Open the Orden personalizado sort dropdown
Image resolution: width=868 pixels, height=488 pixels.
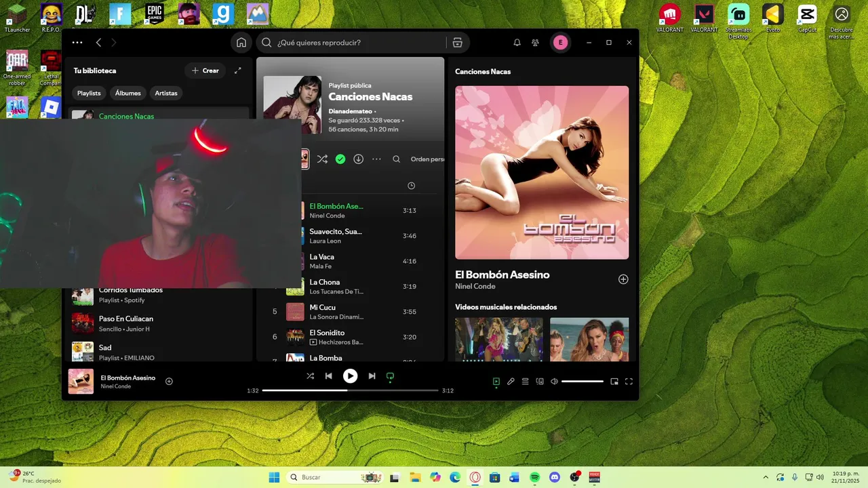click(x=427, y=159)
